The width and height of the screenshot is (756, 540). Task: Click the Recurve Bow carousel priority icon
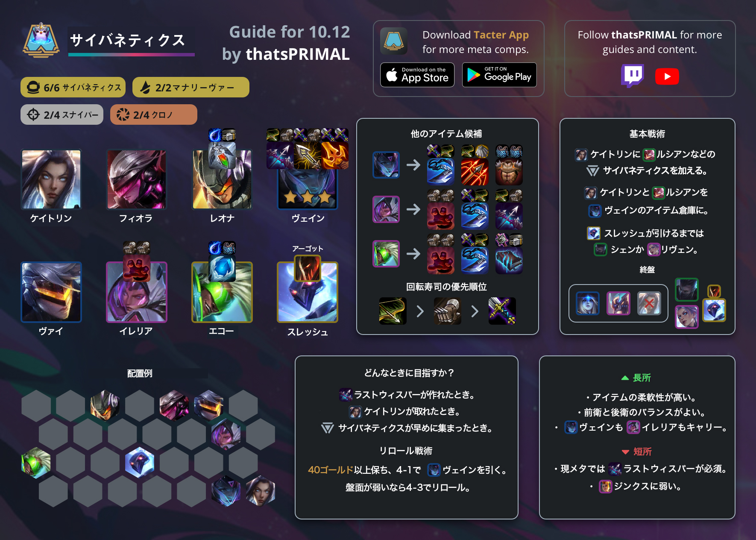click(393, 311)
